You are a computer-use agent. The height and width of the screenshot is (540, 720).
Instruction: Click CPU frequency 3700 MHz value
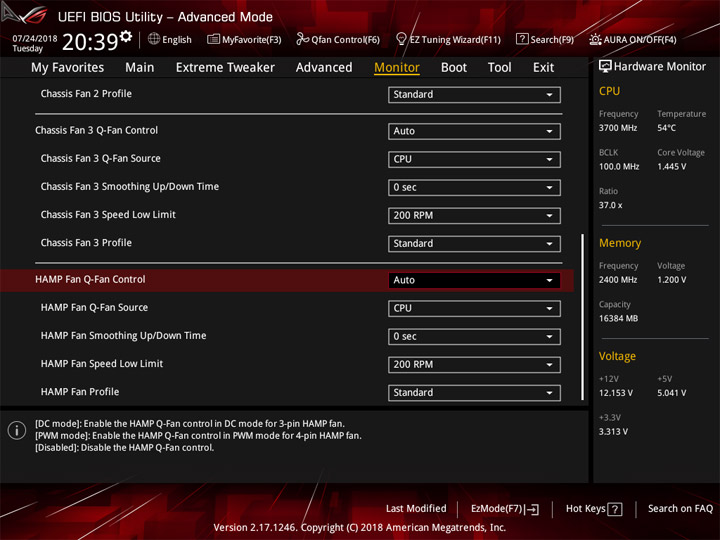click(x=618, y=128)
